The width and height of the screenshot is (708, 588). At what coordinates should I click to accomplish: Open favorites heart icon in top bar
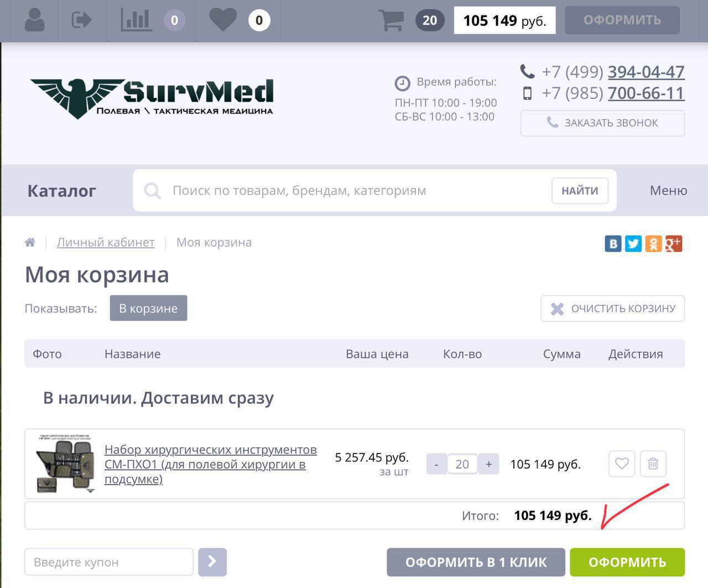[x=223, y=20]
